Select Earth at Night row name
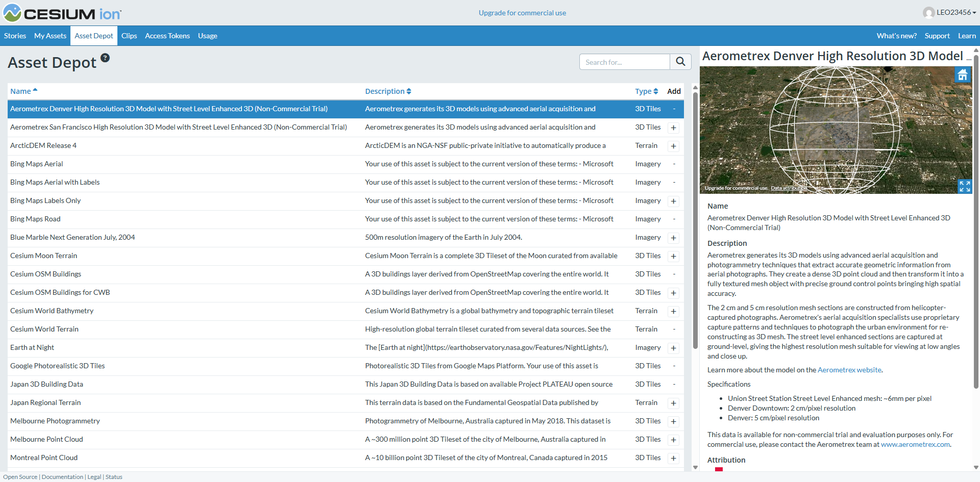The width and height of the screenshot is (980, 482). tap(32, 348)
